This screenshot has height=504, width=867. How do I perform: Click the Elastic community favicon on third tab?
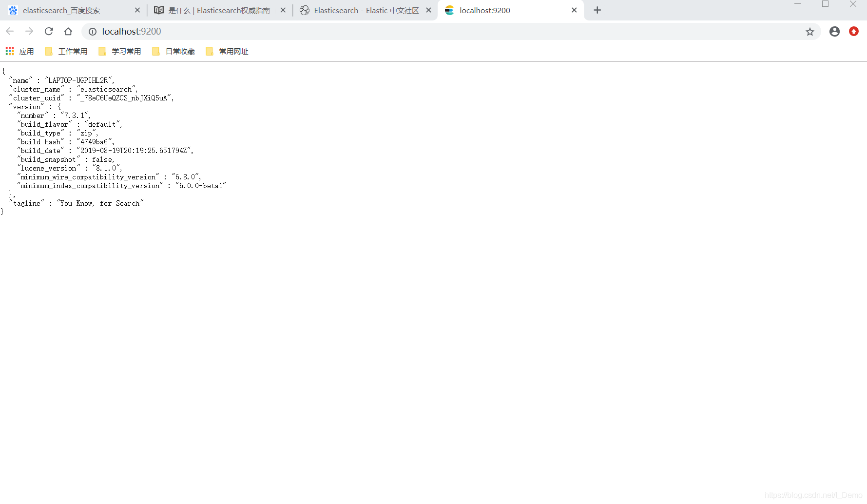point(305,10)
